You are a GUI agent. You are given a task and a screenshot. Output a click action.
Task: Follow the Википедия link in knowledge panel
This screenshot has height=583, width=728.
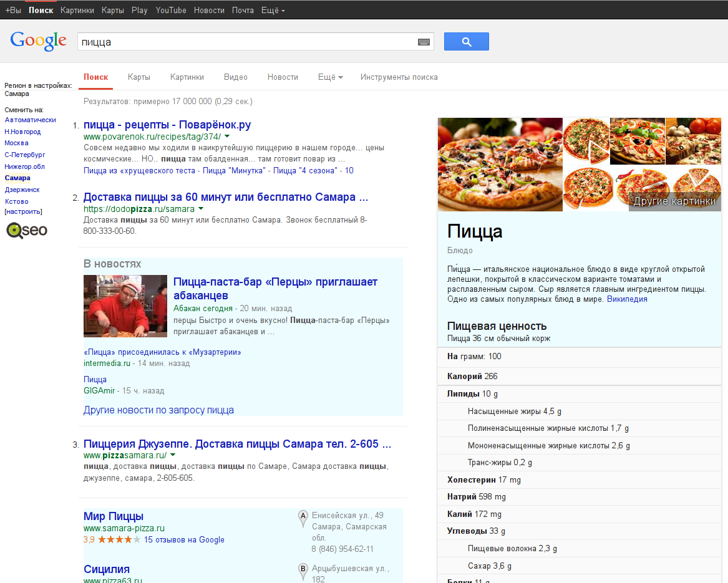pyautogui.click(x=627, y=299)
